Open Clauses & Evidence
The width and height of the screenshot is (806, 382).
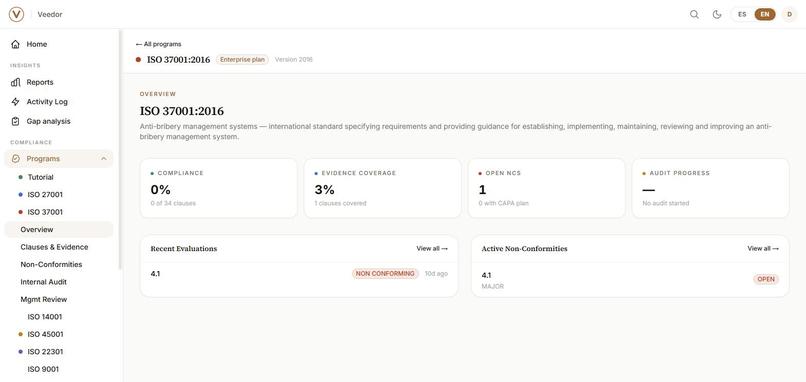(x=59, y=247)
